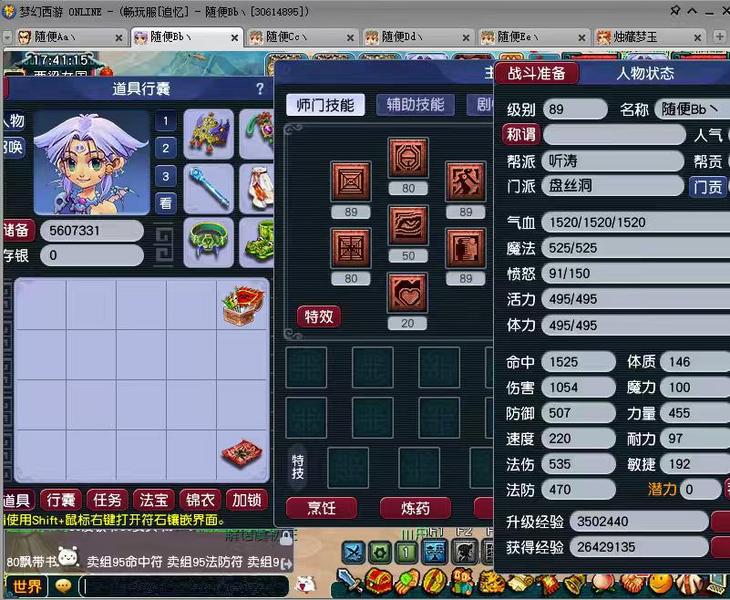Select the equipped blue staff weapon

pos(209,188)
